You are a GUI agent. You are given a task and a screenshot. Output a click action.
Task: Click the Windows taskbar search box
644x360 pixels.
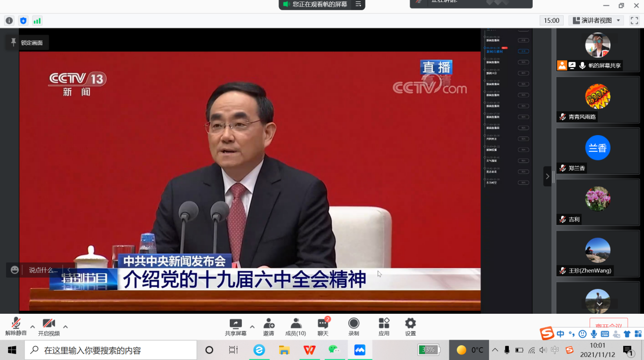pos(111,350)
